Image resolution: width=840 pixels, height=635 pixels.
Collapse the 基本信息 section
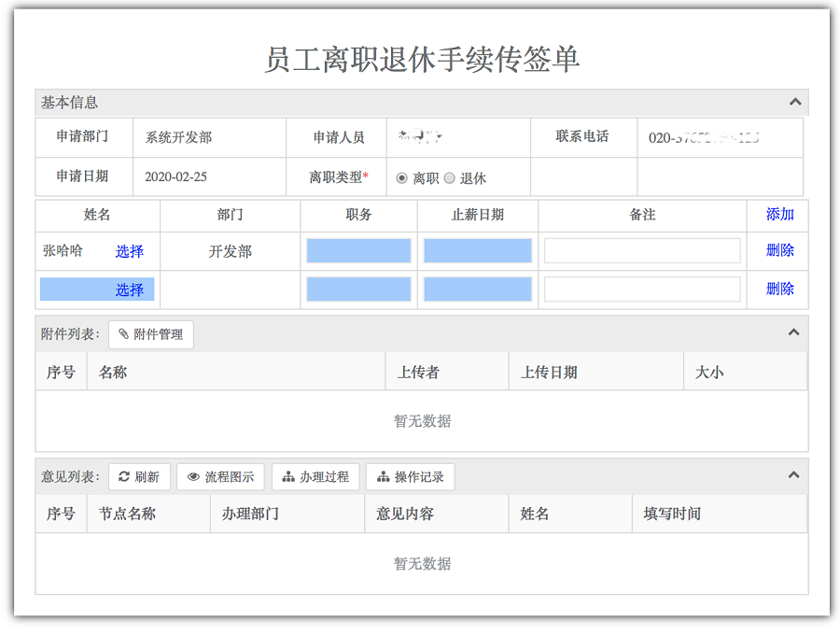(794, 102)
